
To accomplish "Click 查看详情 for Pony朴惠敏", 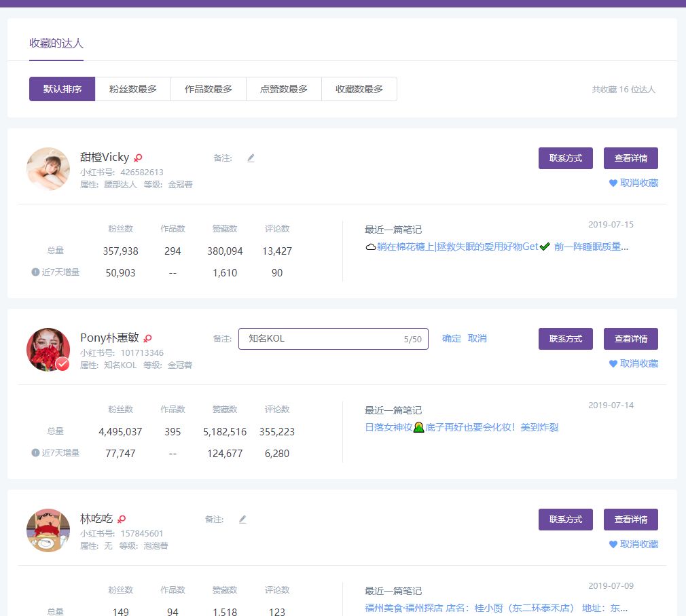I will (631, 339).
